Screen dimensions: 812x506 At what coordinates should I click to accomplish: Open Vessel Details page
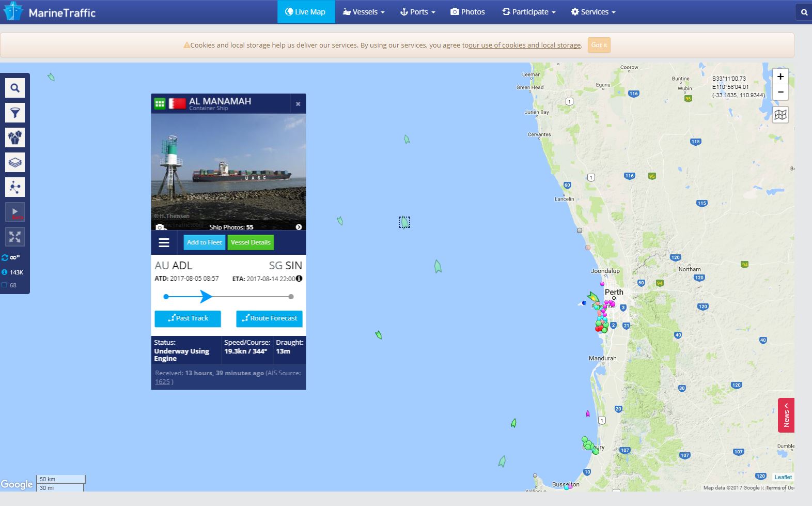pyautogui.click(x=251, y=242)
